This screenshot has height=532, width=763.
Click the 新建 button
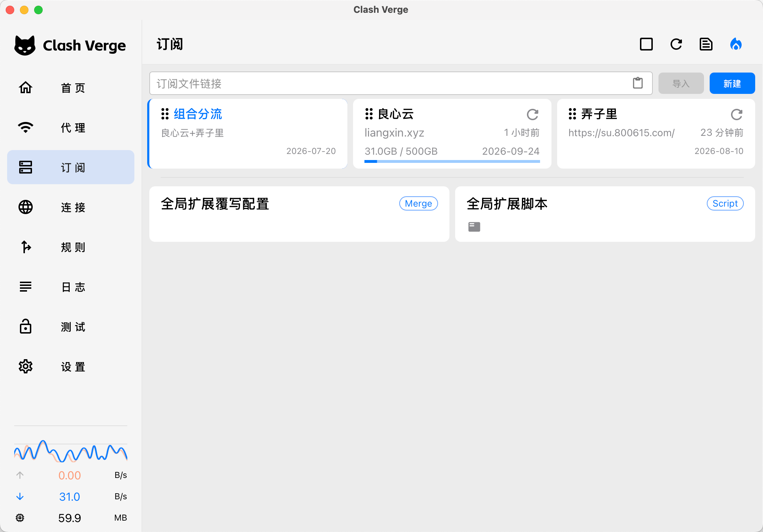(732, 83)
